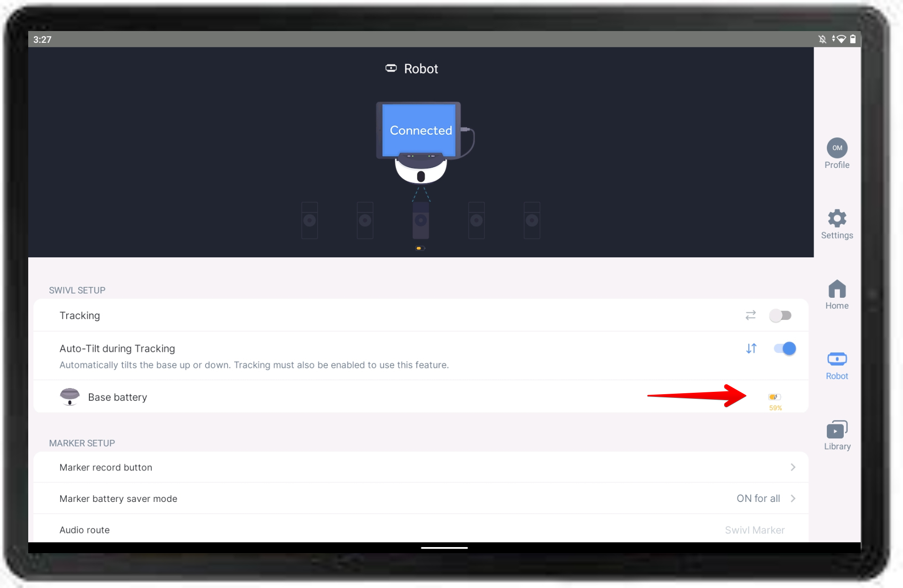Click the Auto-Tilt up/down arrow icon
The width and height of the screenshot is (903, 588).
(751, 348)
